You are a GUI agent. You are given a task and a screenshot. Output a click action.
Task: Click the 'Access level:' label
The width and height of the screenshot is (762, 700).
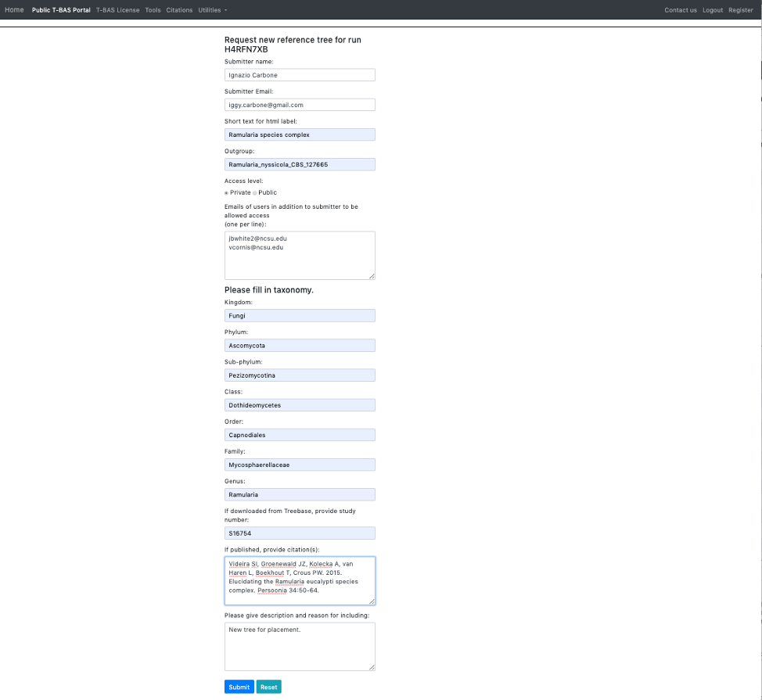(x=243, y=181)
